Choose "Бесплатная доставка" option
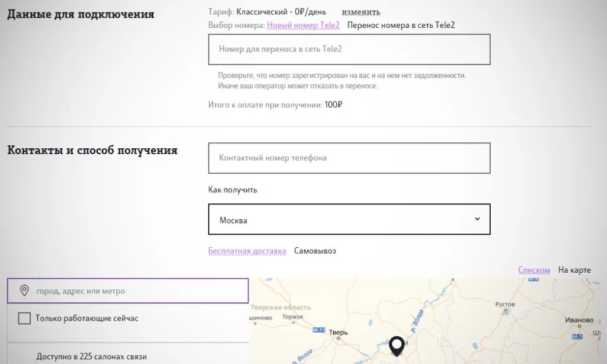 pyautogui.click(x=247, y=251)
